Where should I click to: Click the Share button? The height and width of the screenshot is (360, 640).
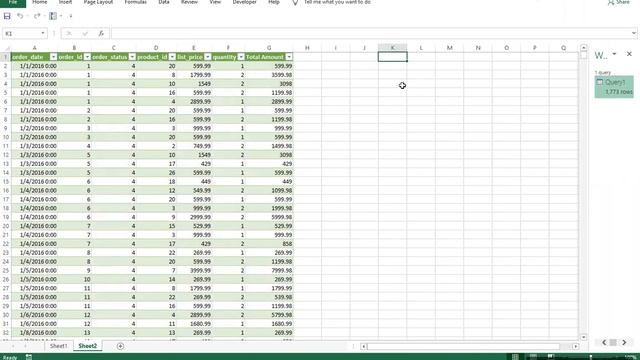(x=618, y=2)
